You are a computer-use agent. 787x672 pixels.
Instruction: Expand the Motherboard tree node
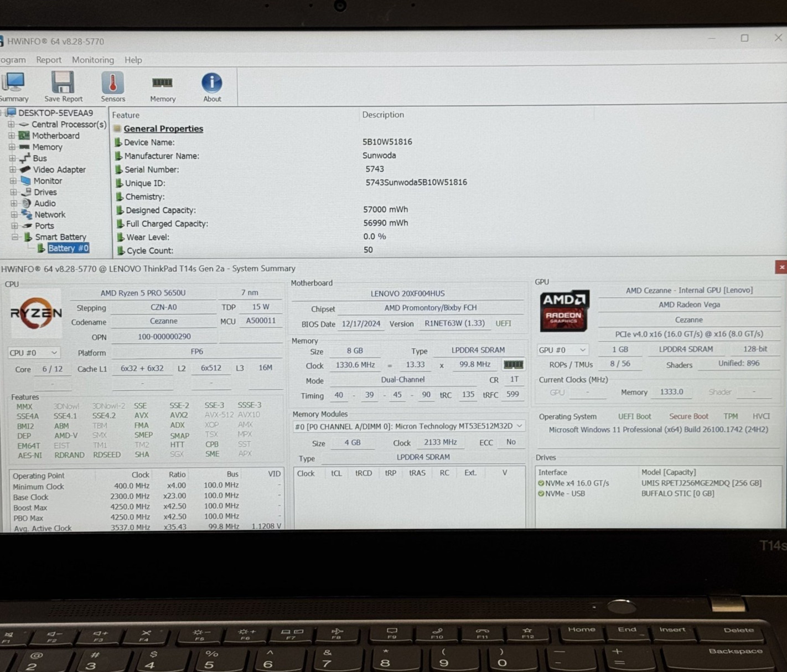[x=12, y=136]
